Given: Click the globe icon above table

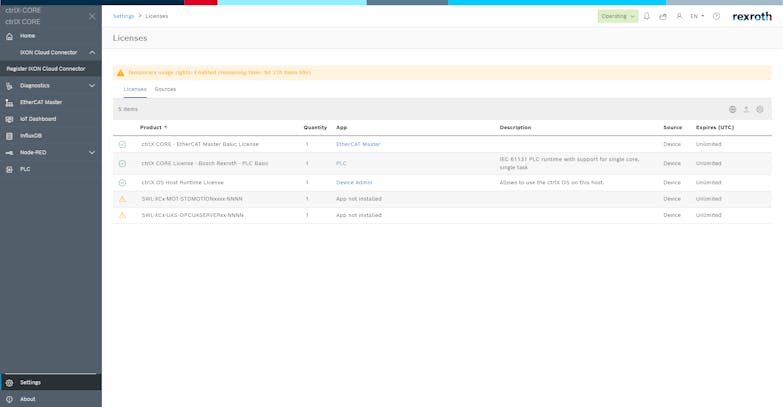Looking at the screenshot, I should [732, 109].
